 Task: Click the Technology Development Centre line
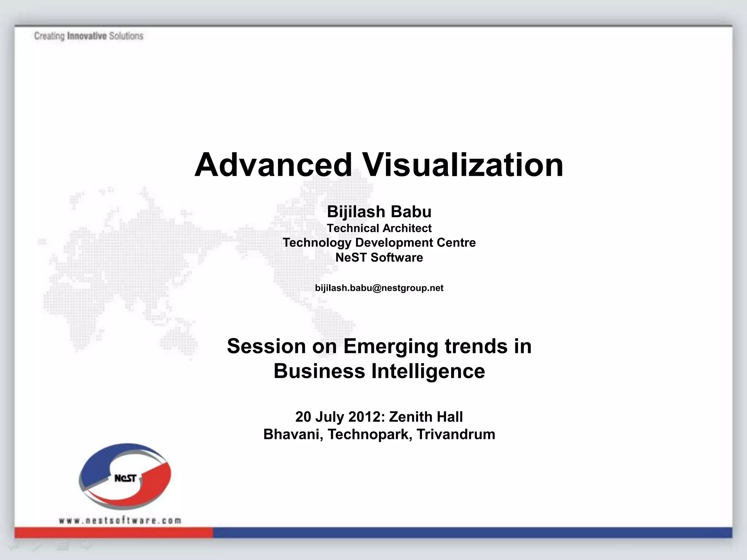(x=379, y=242)
